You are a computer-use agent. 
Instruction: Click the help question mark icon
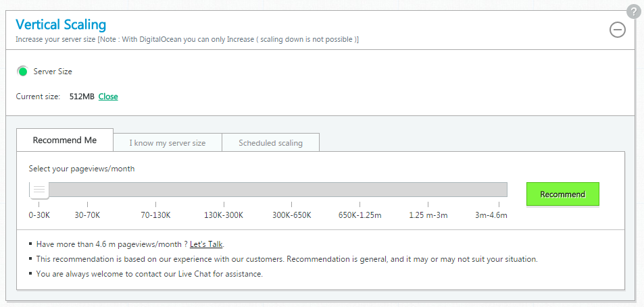click(x=633, y=11)
